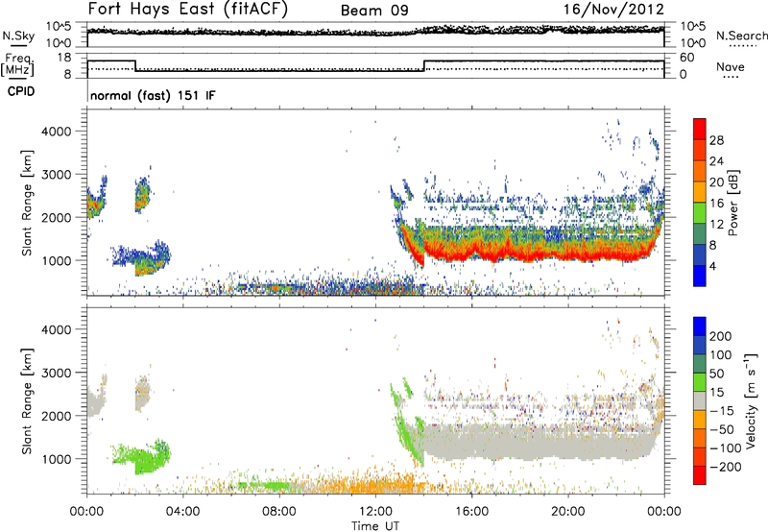Click the '16:00' time tick label

471,512
